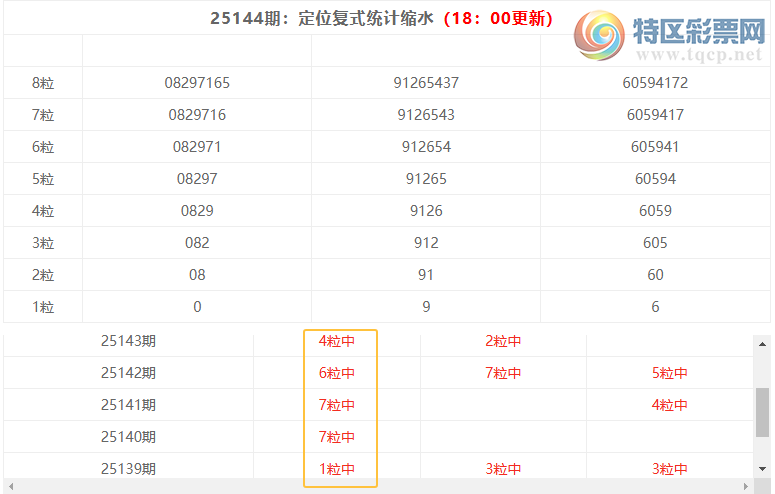Click the vertical scrollbar up arrow

[x=763, y=343]
